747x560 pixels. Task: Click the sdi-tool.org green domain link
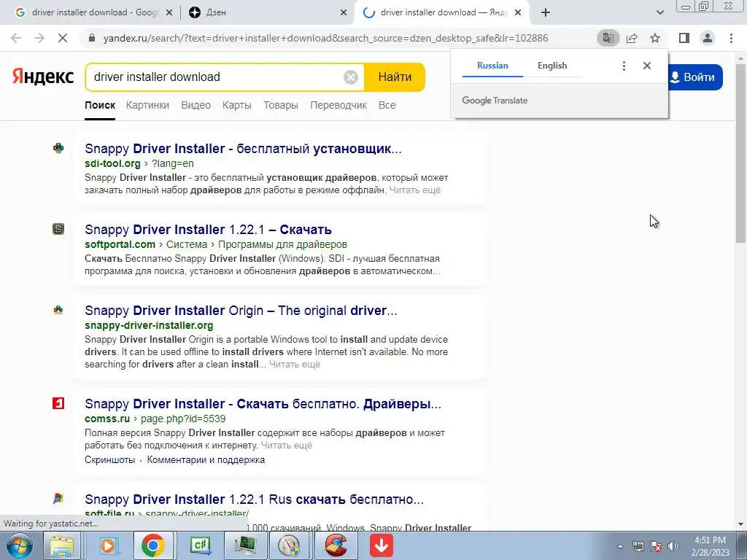112,163
